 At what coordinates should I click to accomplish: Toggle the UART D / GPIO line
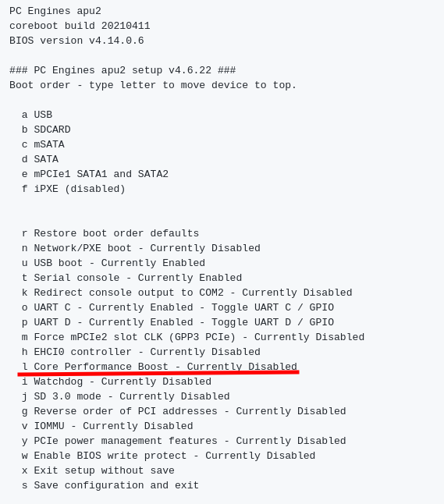178,322
